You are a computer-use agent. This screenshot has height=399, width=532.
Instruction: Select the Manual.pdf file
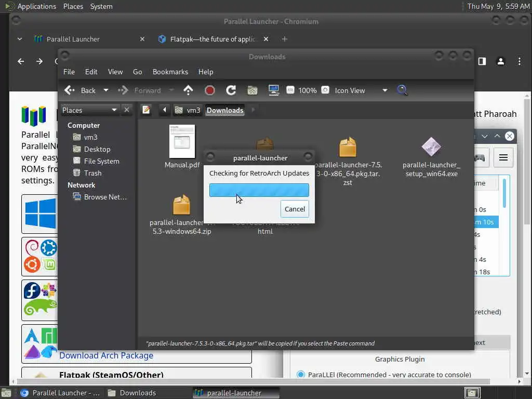click(182, 147)
